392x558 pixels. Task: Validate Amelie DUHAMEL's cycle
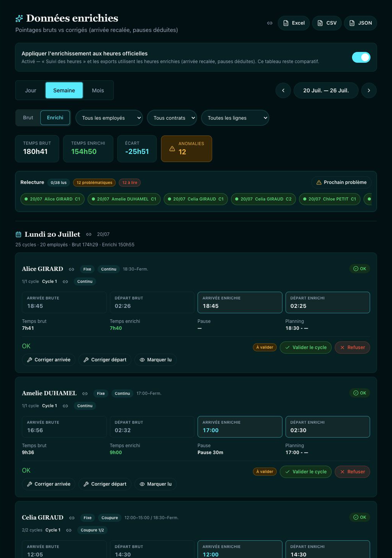coord(306,472)
